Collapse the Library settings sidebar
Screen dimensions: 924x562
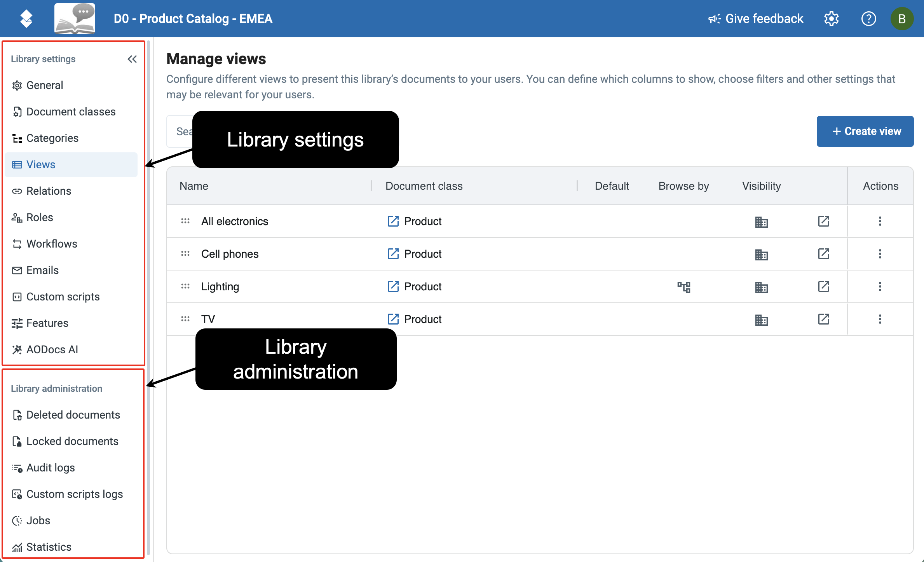[132, 59]
